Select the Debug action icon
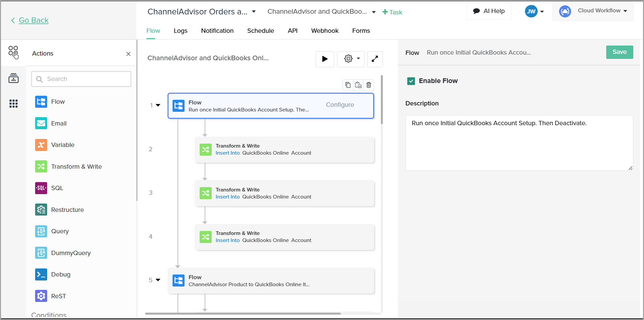This screenshot has width=644, height=320. coord(41,274)
